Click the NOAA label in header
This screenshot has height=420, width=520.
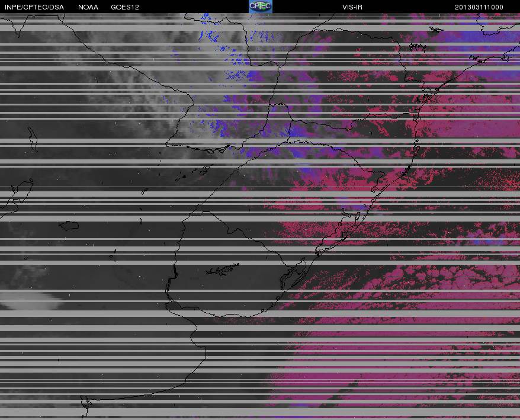point(88,7)
